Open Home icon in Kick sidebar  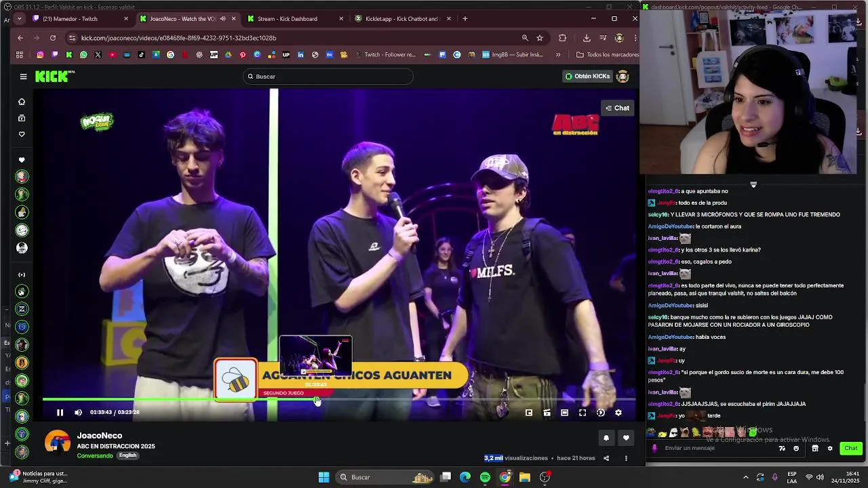point(22,102)
